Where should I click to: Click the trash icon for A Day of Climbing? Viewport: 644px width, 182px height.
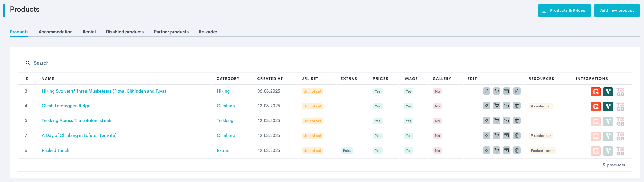point(517,136)
